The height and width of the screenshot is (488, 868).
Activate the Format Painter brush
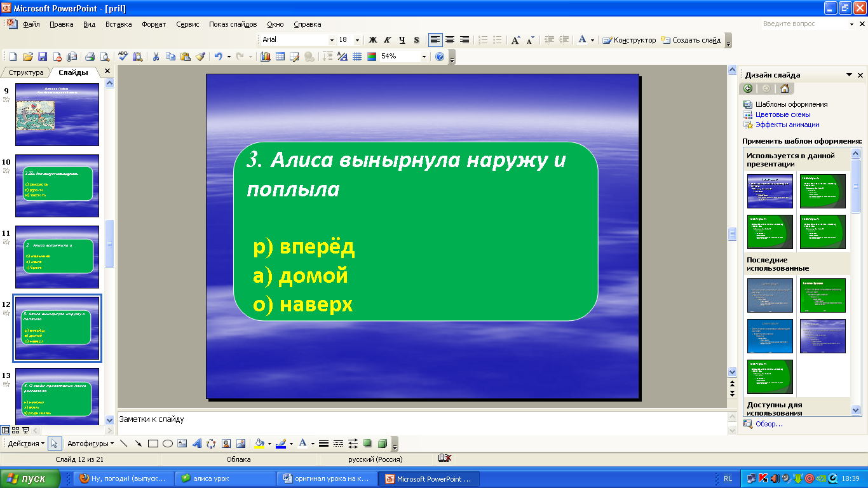click(x=200, y=57)
